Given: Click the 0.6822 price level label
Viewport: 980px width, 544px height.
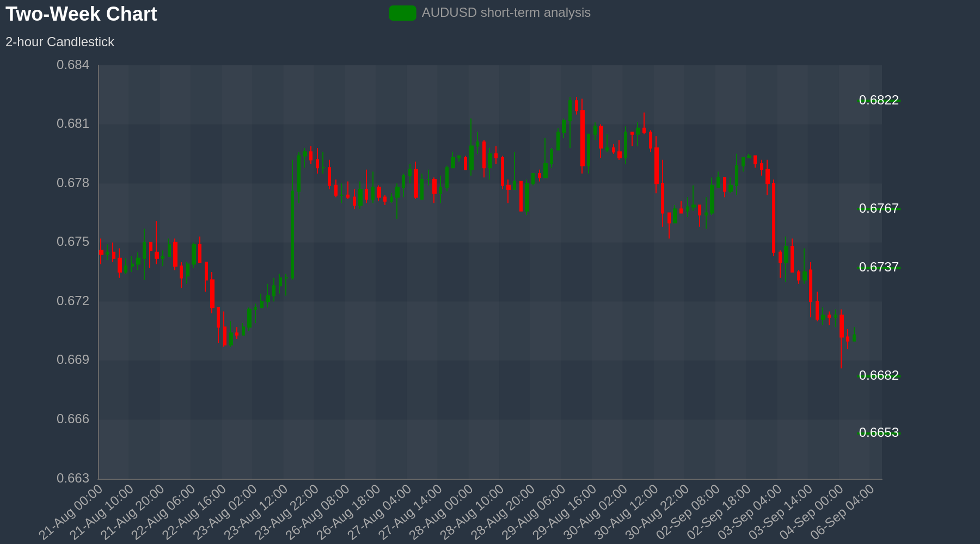Looking at the screenshot, I should (x=879, y=100).
